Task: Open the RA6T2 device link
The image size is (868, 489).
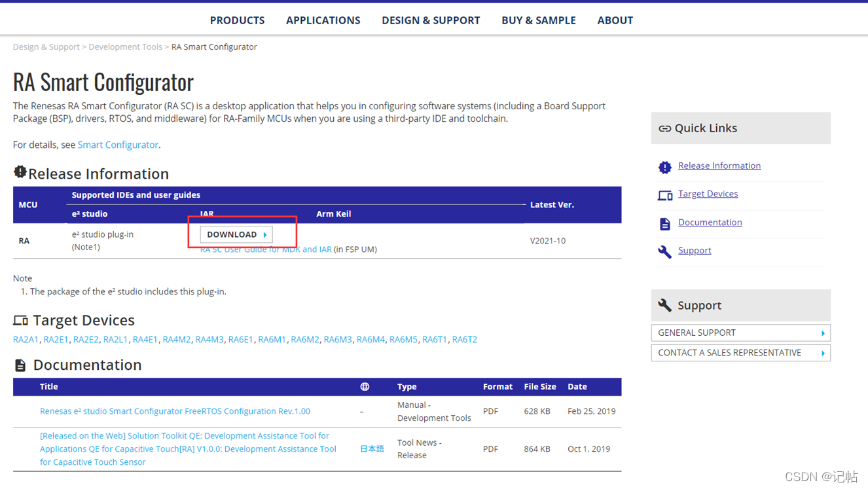Action: pyautogui.click(x=465, y=340)
